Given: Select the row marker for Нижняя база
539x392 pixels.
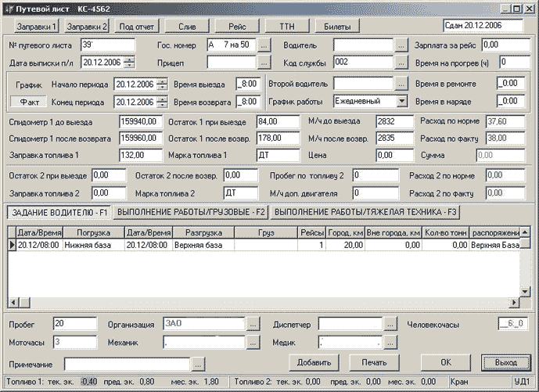Looking at the screenshot, I should point(12,245).
